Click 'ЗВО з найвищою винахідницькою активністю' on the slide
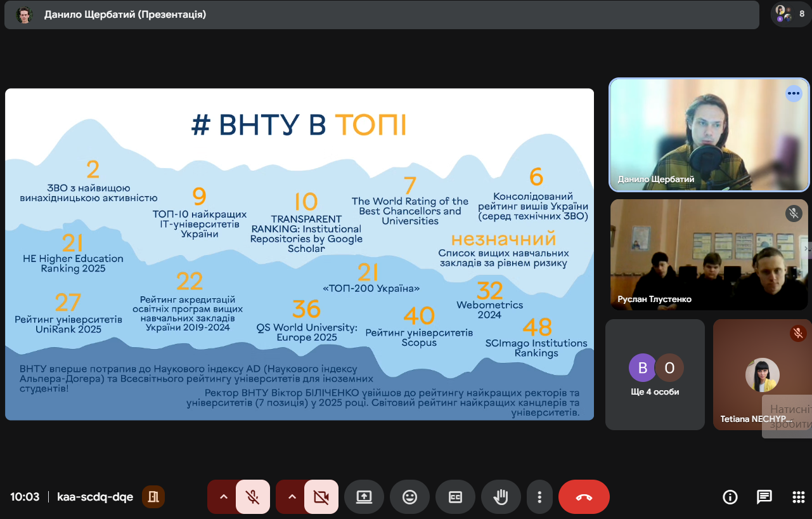Screen dimensions: 812x519 89,193
